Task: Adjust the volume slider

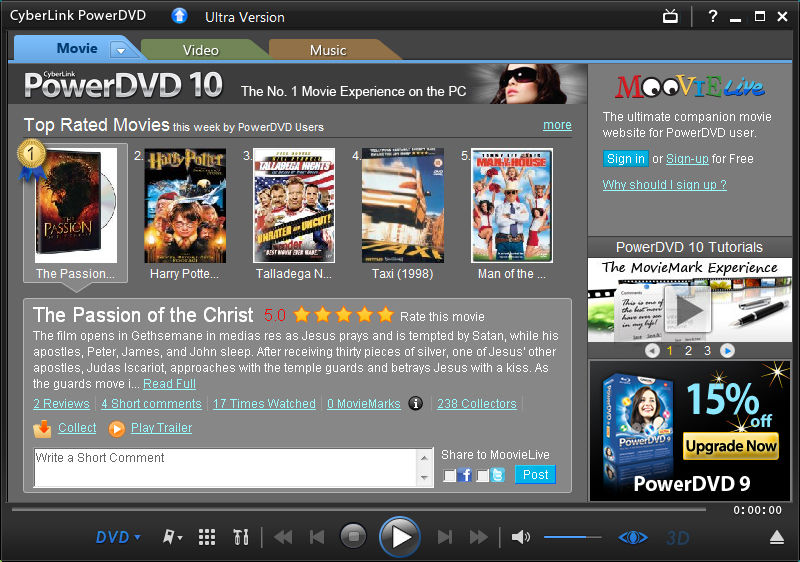Action: coord(572,537)
